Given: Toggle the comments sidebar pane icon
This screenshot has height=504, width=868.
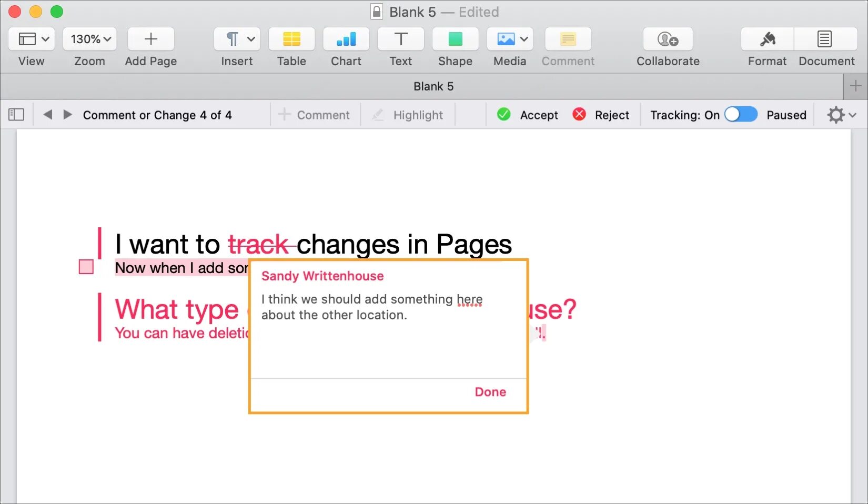Looking at the screenshot, I should pos(16,115).
